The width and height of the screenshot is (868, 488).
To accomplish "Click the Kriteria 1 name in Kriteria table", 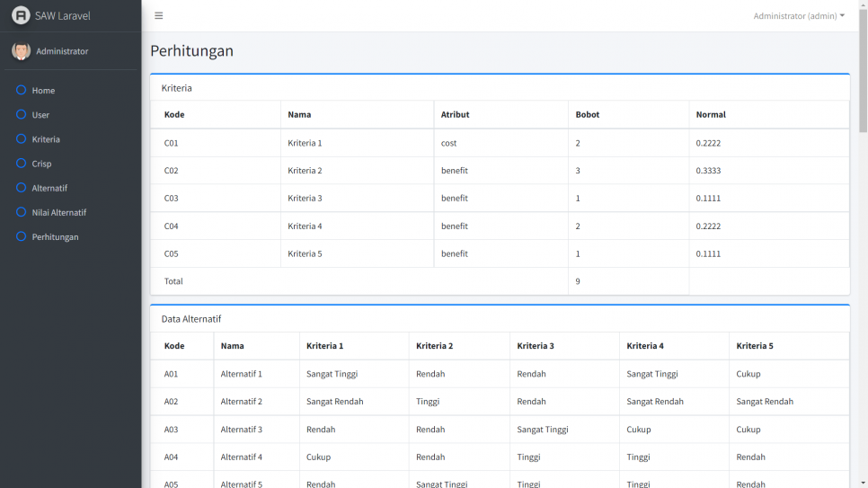I will [x=305, y=143].
